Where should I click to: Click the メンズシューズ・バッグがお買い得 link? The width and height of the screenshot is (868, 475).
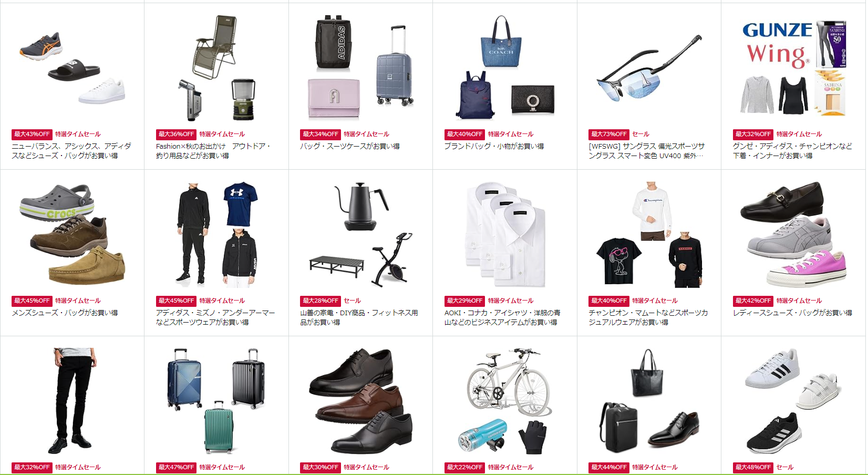[x=65, y=313]
